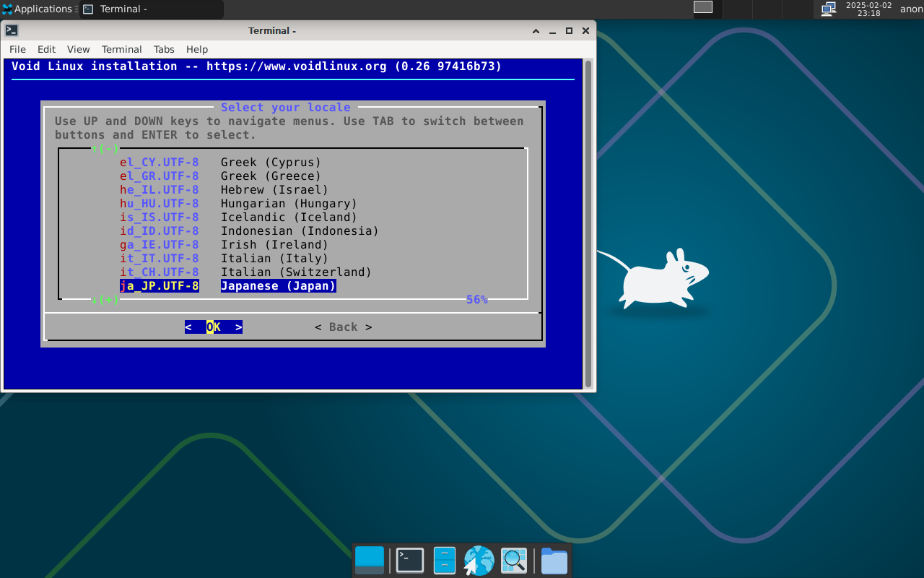Open the Tabs menu
924x578 pixels.
[164, 49]
